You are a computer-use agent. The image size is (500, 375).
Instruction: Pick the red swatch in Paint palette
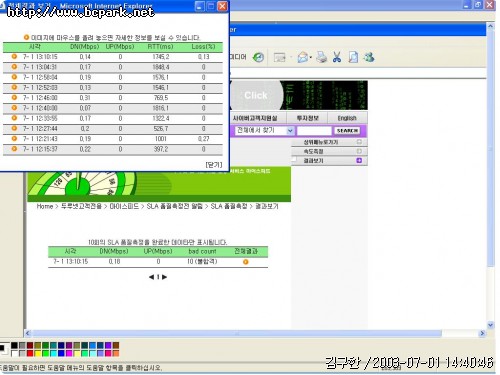pyautogui.click(x=30, y=353)
